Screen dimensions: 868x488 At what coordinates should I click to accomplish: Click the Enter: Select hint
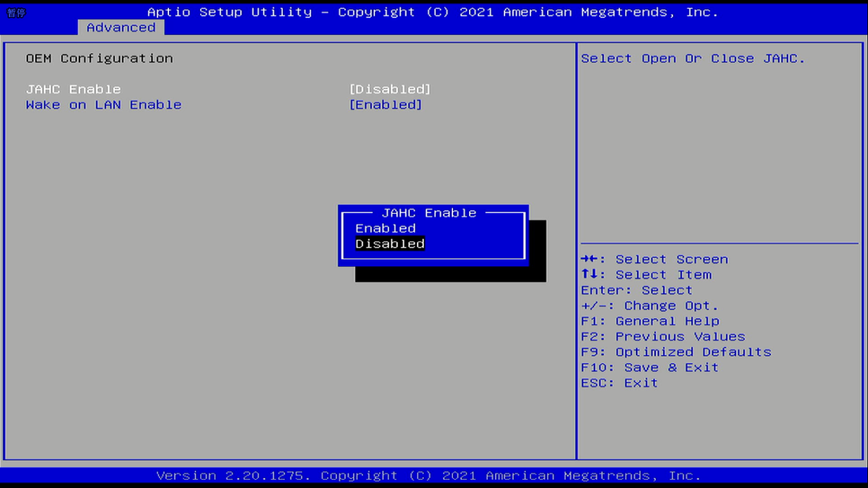point(637,290)
